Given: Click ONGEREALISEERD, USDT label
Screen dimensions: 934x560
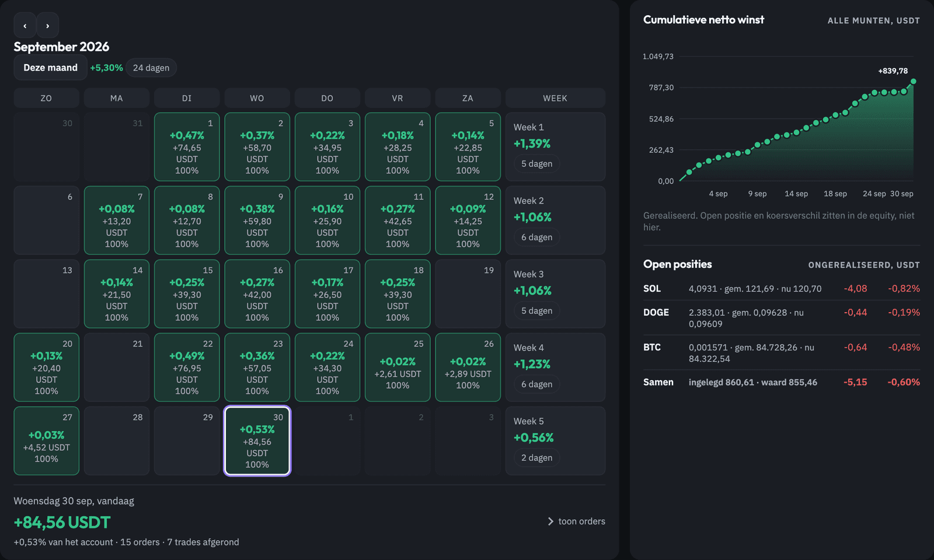Looking at the screenshot, I should [x=864, y=265].
